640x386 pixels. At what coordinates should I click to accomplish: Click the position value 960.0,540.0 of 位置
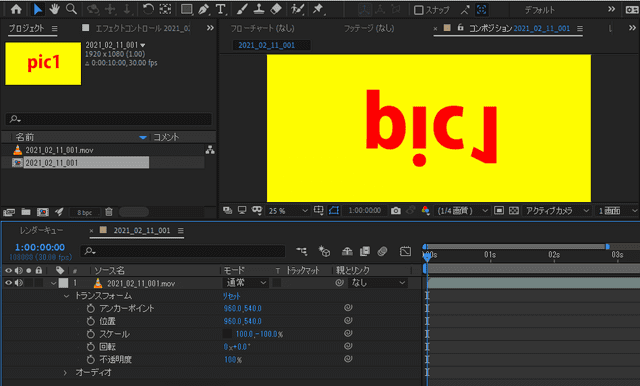point(242,321)
